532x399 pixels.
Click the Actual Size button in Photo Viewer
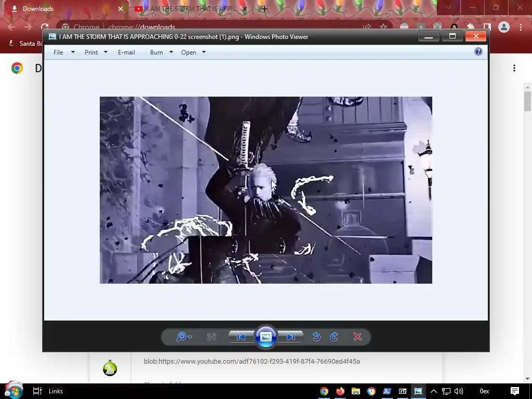click(211, 337)
